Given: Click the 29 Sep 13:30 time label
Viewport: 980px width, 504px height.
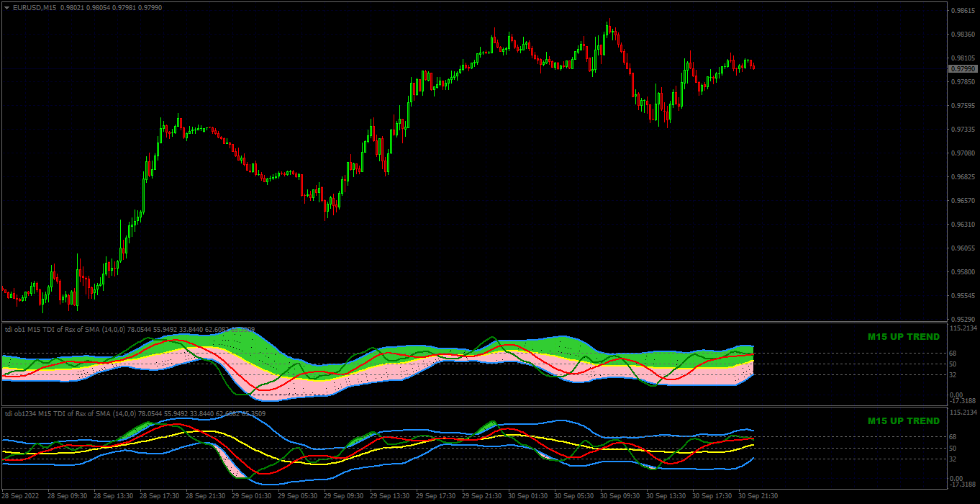Looking at the screenshot, I should 390,496.
